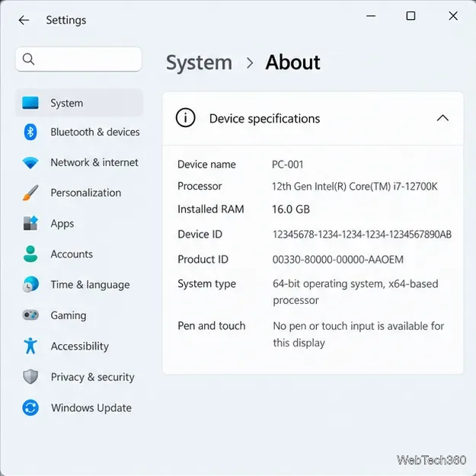Click the Processor label
Viewport: 476px width, 476px height.
tap(200, 186)
